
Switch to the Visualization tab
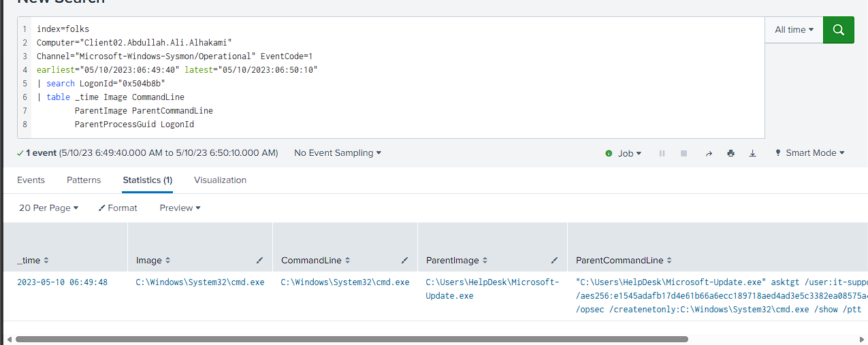(220, 180)
